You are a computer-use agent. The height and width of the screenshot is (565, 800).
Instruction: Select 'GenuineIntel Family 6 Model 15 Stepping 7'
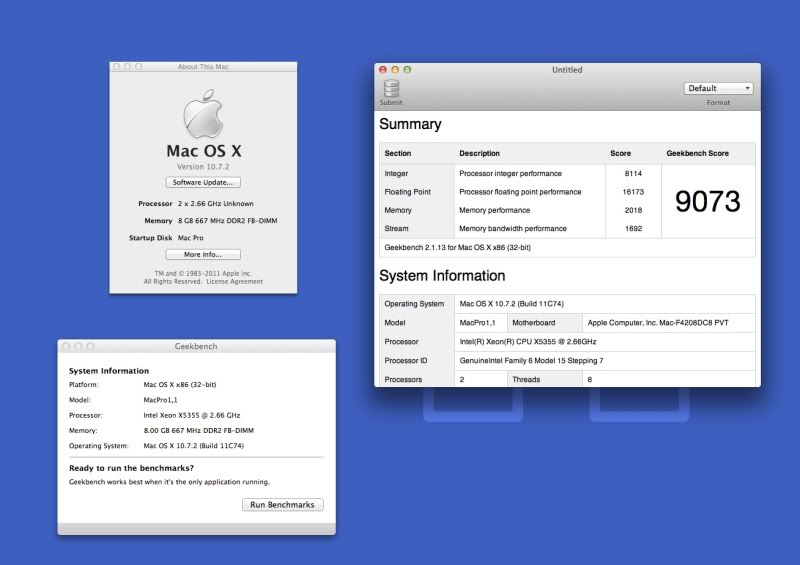[x=531, y=360]
